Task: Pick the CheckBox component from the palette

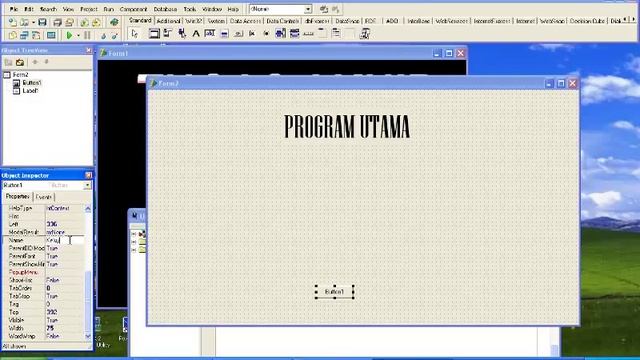Action: [252, 34]
